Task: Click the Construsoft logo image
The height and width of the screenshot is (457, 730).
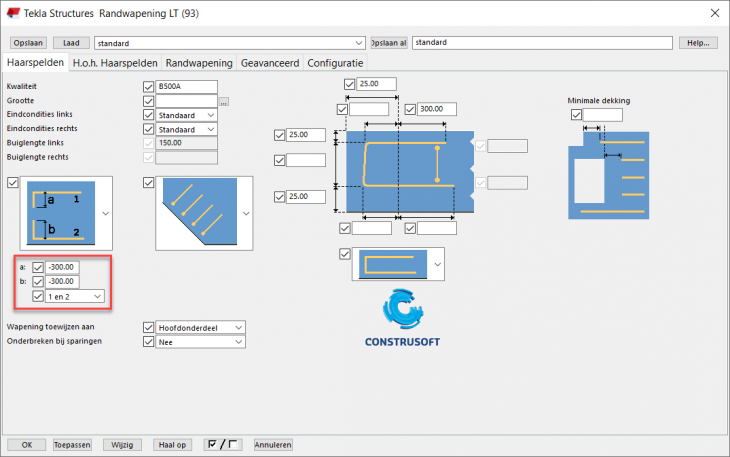Action: click(402, 318)
